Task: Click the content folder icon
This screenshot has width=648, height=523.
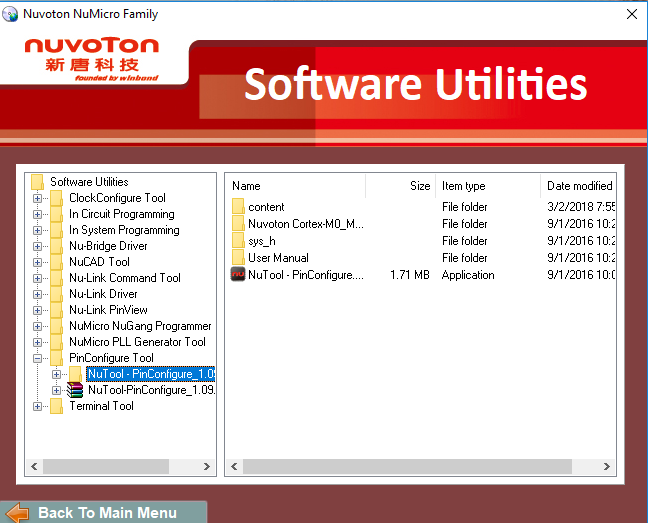Action: tap(238, 207)
